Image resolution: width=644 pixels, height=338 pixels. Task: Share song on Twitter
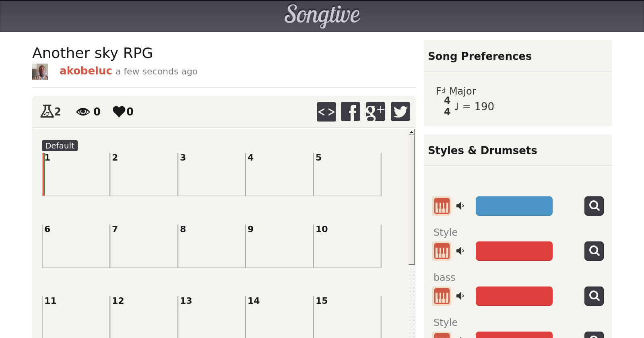coord(400,112)
